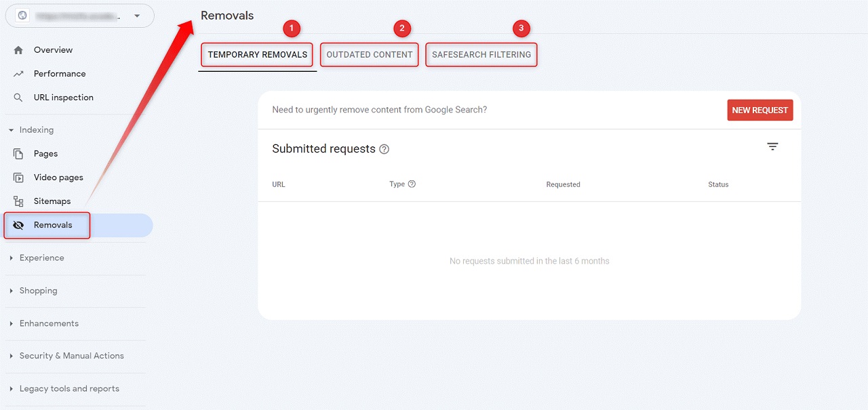Click the Pages report icon
868x410 pixels.
(x=18, y=154)
